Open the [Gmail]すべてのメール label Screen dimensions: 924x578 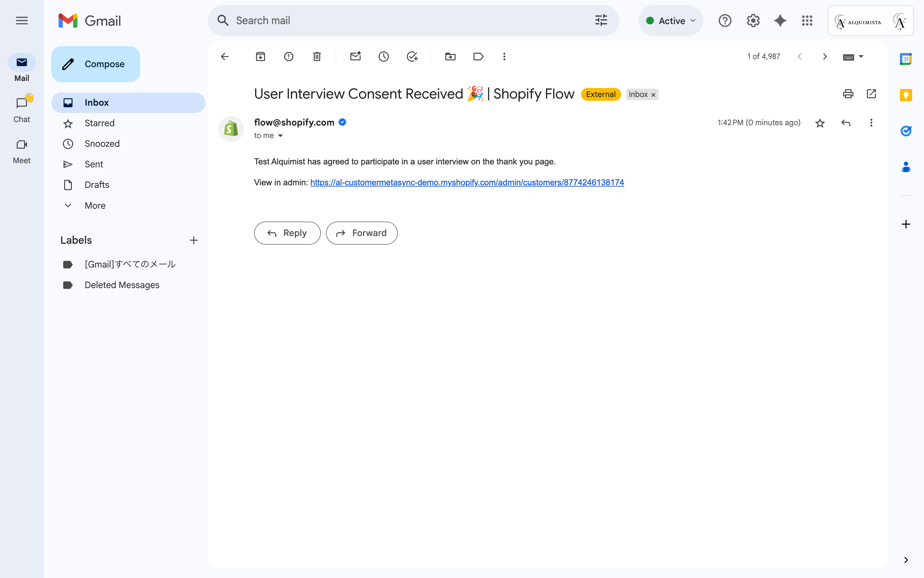(128, 264)
